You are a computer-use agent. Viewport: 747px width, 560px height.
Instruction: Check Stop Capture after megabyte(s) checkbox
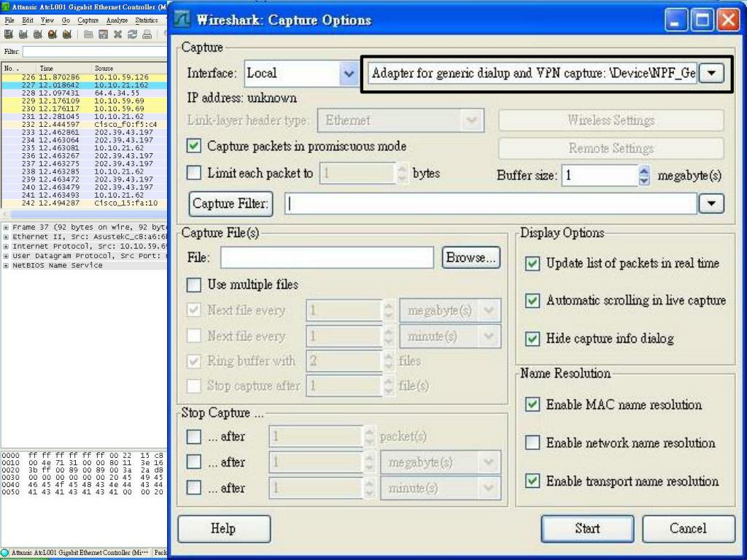pos(194,462)
